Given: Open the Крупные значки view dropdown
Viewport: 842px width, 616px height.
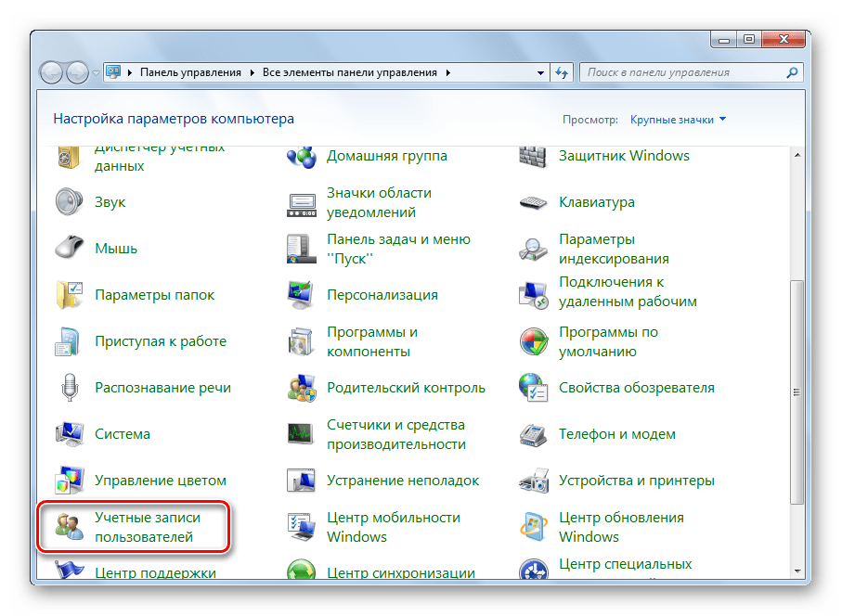Looking at the screenshot, I should pos(678,120).
